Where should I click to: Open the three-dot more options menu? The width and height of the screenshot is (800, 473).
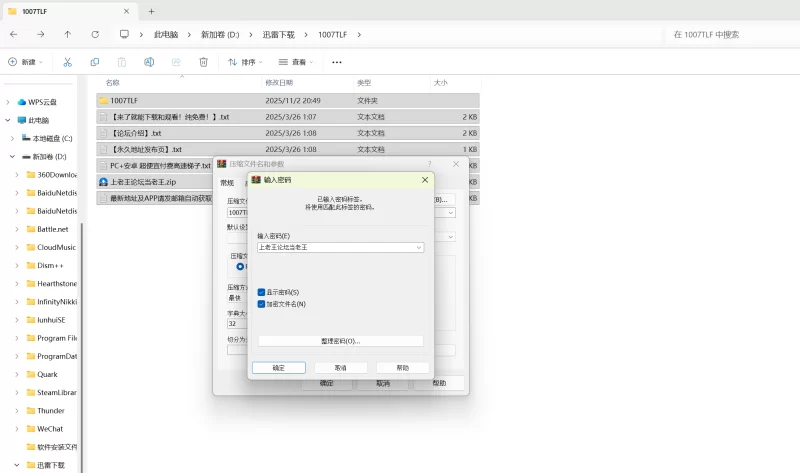[x=337, y=62]
